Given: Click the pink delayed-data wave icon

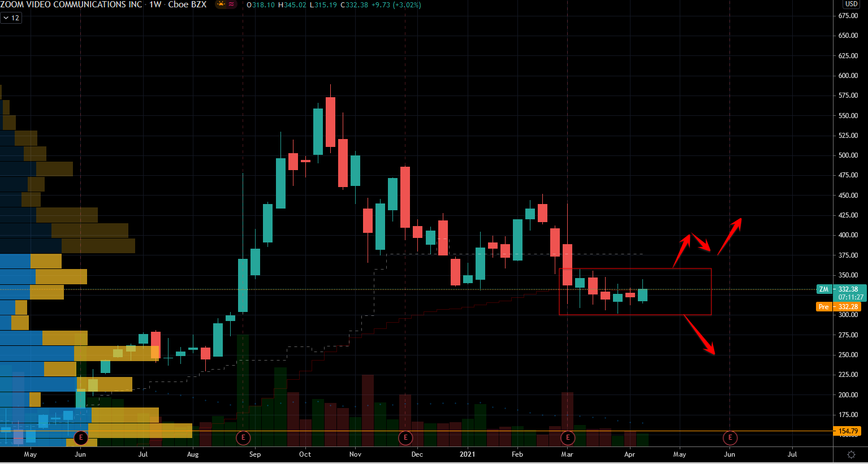Looking at the screenshot, I should click(x=232, y=5).
